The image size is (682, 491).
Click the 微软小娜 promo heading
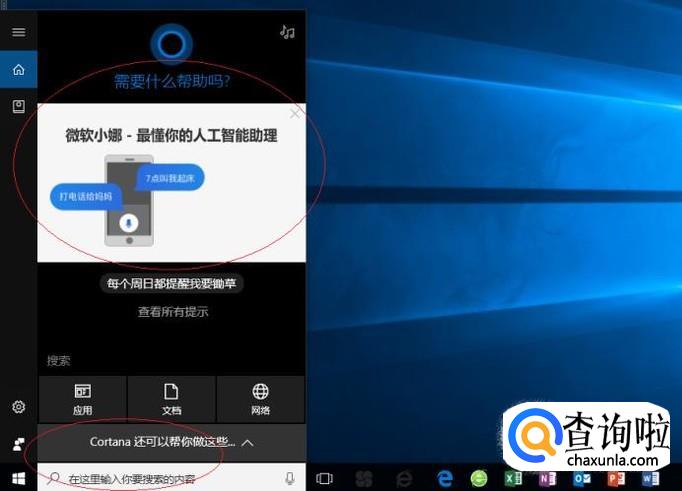(171, 136)
